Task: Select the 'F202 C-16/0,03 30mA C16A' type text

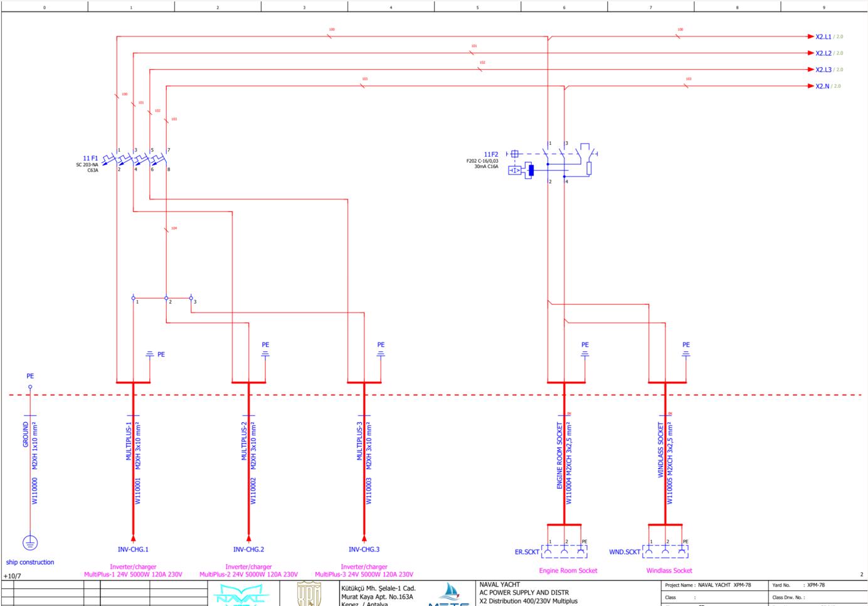Action: pyautogui.click(x=482, y=164)
